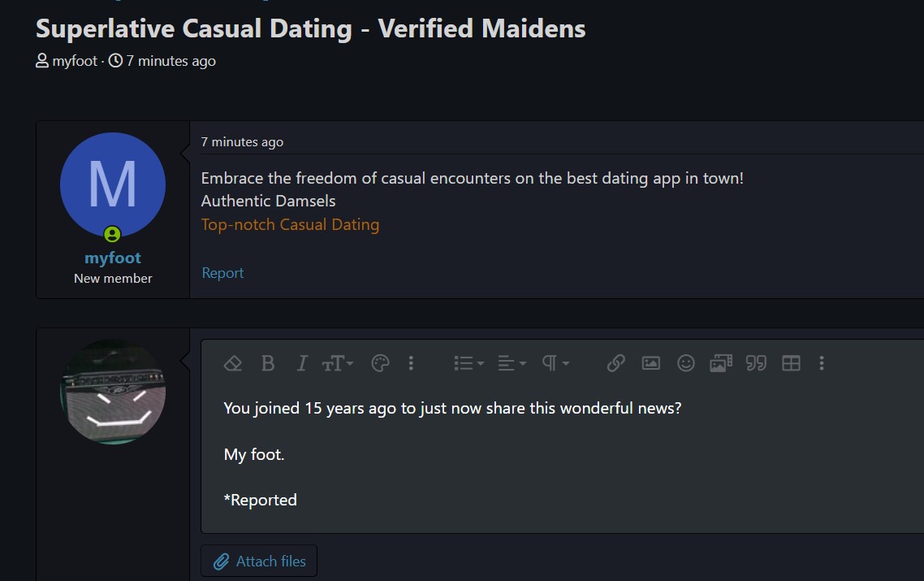924x581 pixels.
Task: Open the text color palette
Action: click(x=380, y=363)
